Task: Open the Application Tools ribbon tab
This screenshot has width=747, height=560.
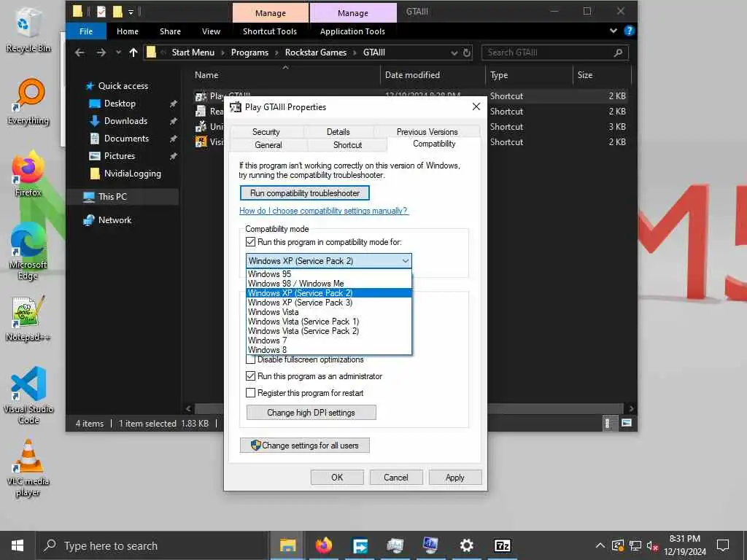Action: [x=352, y=31]
